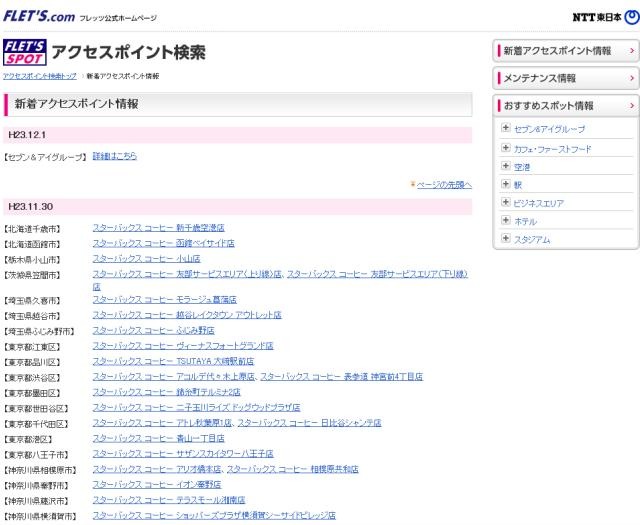Open TSUTAYA 大崎駅前店 link
This screenshot has height=525, width=640.
(173, 362)
